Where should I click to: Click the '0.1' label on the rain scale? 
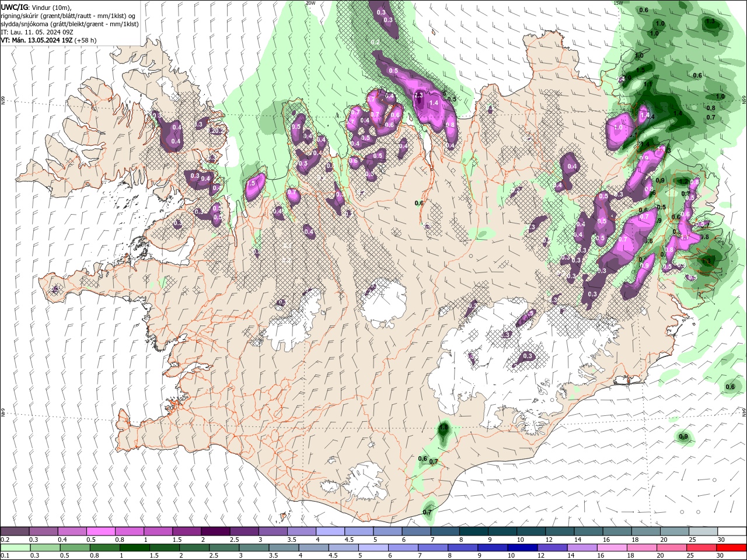4,556
